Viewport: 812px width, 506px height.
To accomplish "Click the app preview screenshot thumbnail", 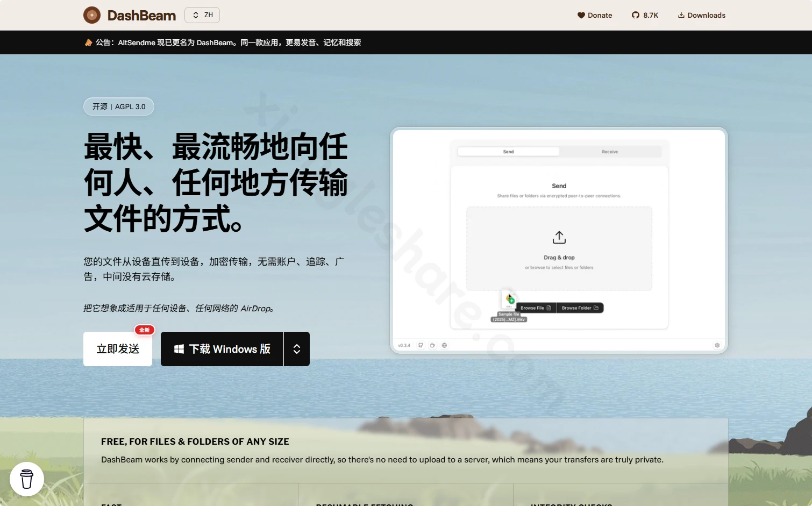I will tap(559, 240).
